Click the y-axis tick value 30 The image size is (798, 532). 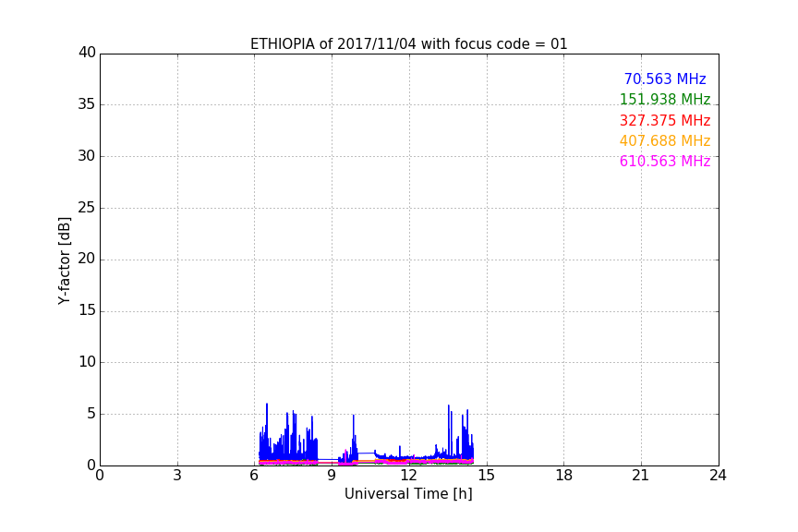pyautogui.click(x=87, y=156)
